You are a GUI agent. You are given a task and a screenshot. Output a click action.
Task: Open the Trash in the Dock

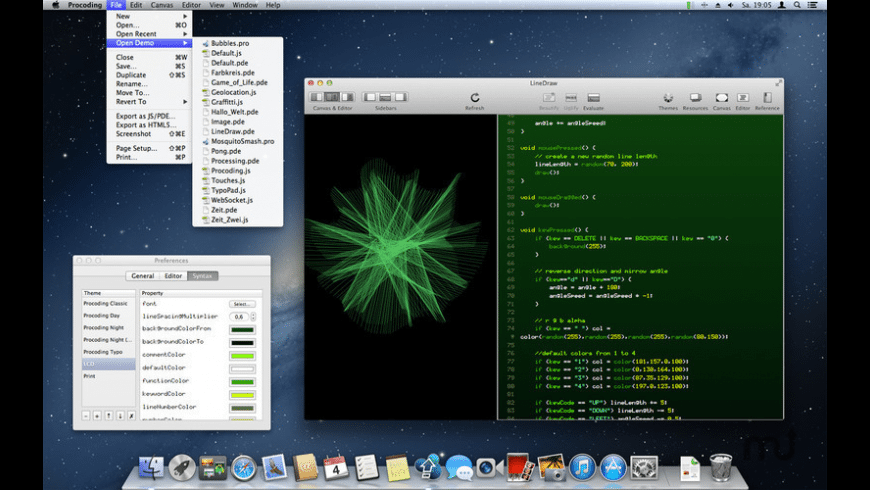(721, 467)
